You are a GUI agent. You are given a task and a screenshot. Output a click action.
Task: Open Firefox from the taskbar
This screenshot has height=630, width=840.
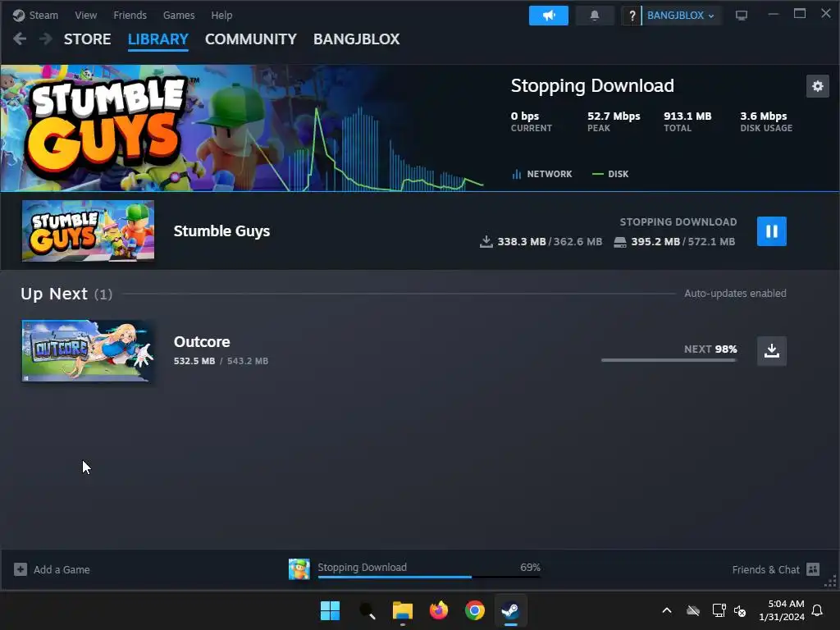coord(439,610)
